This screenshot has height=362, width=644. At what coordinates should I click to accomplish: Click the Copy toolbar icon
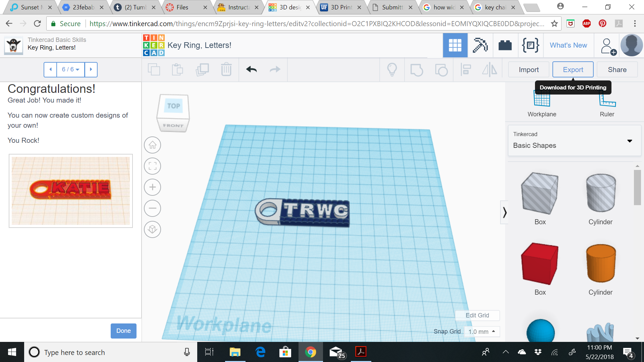point(154,69)
